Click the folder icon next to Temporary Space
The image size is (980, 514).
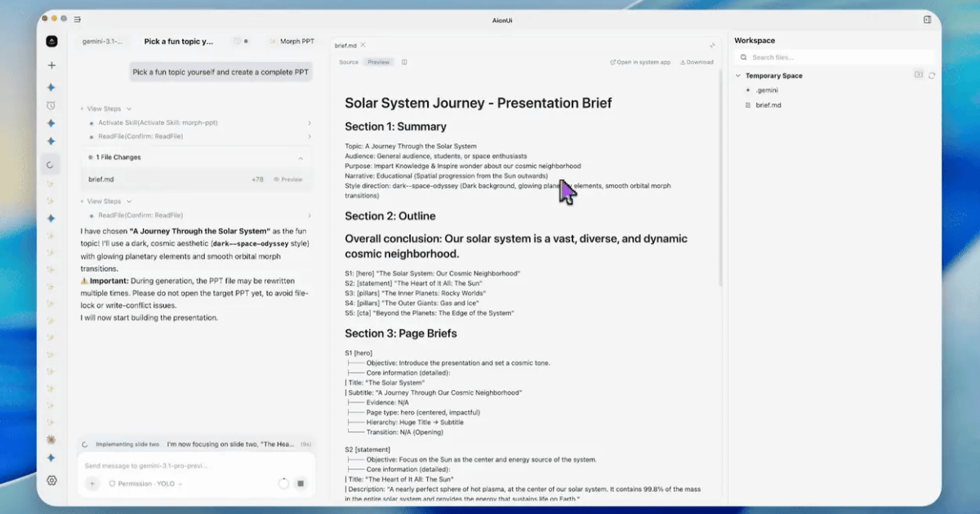(918, 75)
